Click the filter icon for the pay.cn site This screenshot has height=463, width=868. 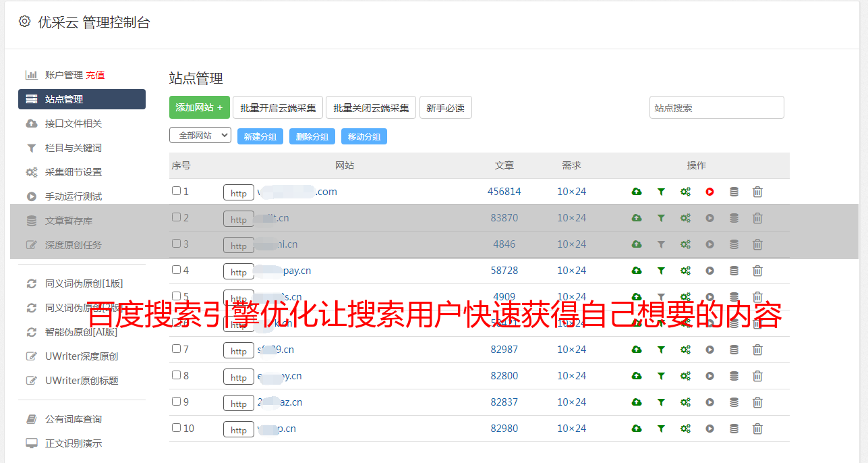pyautogui.click(x=661, y=271)
